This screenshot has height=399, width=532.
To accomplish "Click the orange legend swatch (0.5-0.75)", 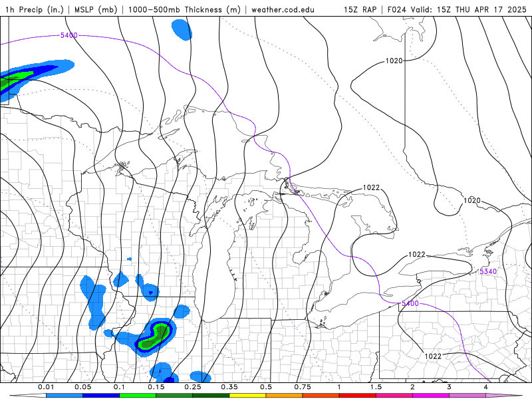I will 285,396.
